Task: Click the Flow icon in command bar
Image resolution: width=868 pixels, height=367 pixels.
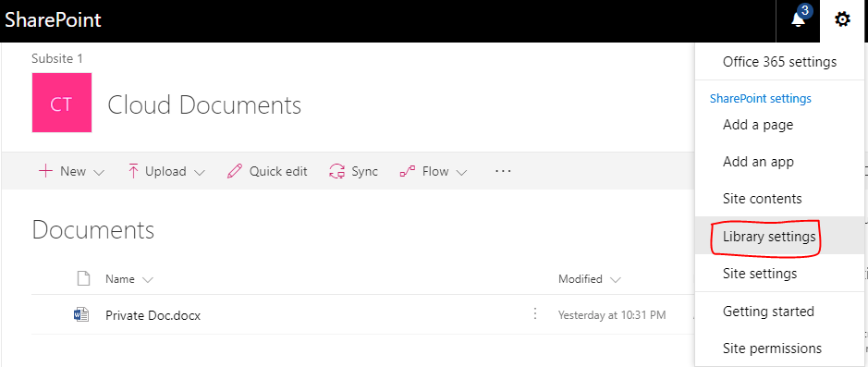Action: pos(408,172)
